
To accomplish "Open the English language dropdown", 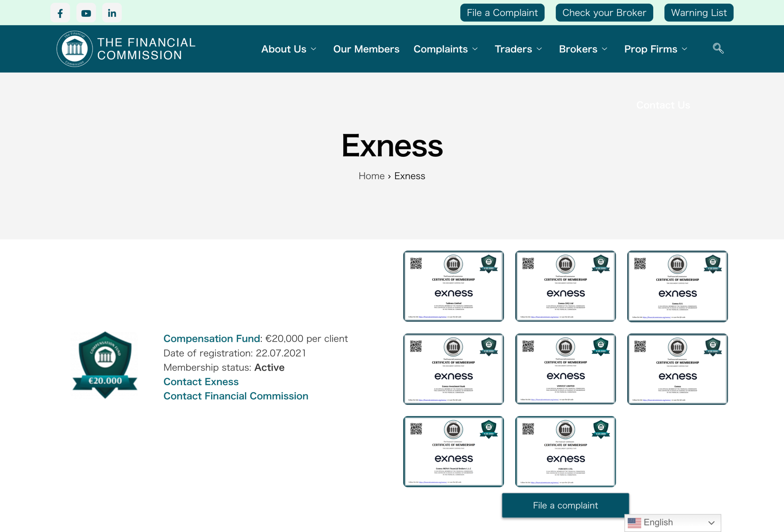I will tap(672, 523).
